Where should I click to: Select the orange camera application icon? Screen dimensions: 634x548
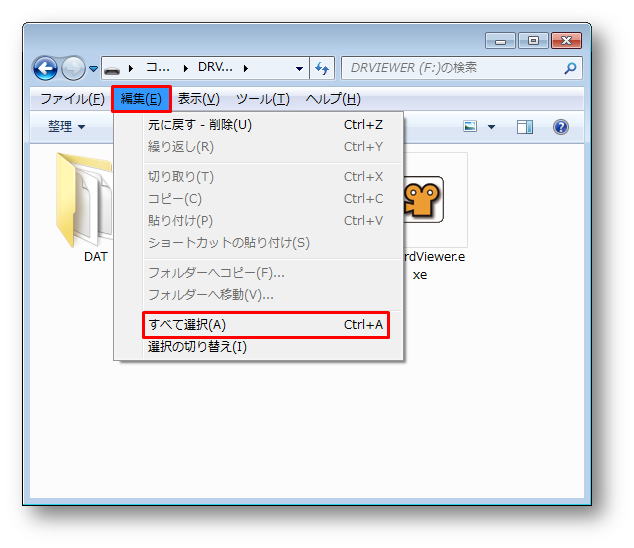pos(424,199)
